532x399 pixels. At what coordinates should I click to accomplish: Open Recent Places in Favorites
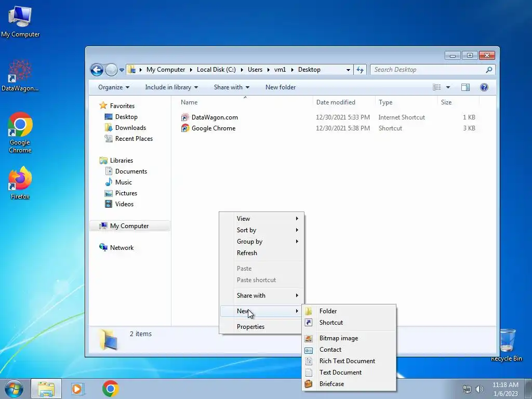[x=134, y=138]
